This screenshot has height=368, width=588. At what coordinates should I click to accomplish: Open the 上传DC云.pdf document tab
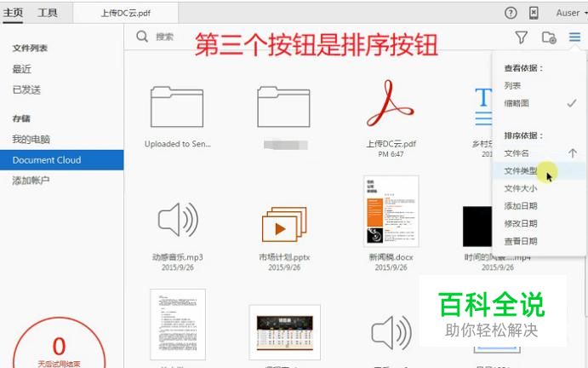(x=126, y=13)
